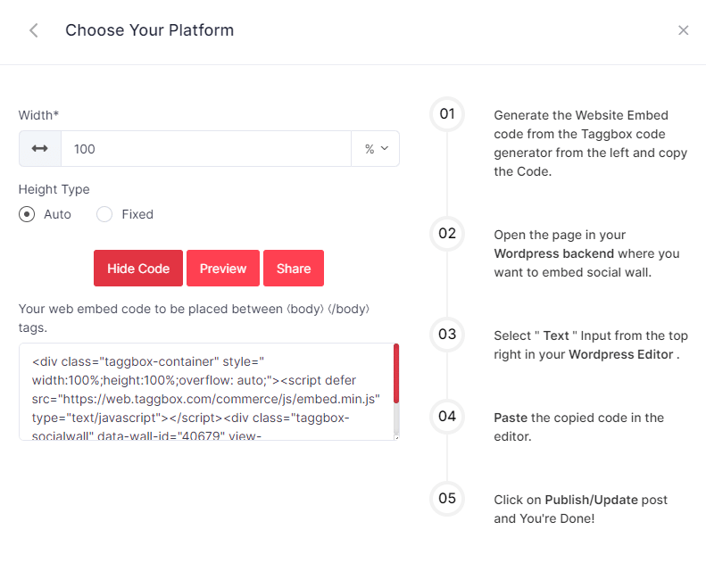The image size is (706, 588).
Task: Click the step 05 circle marker
Action: (x=447, y=498)
